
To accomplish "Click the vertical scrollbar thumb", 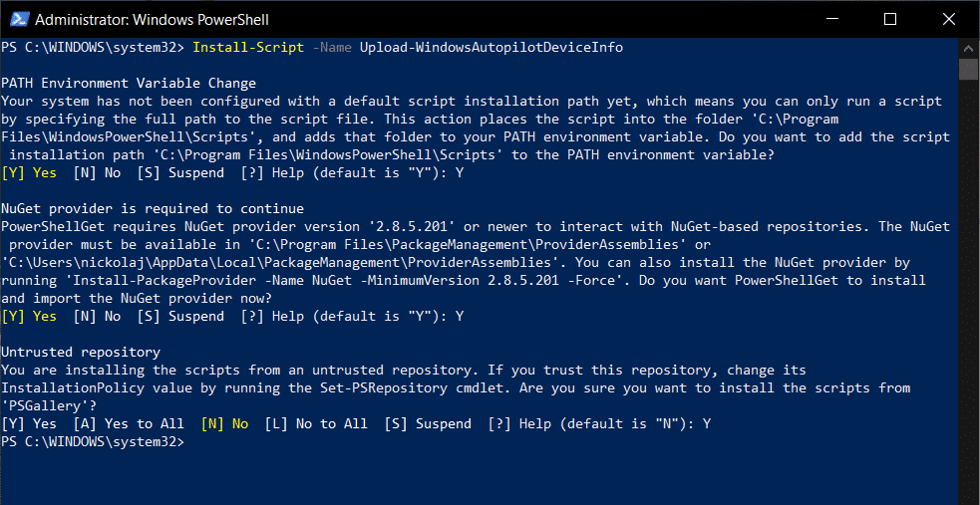I will pyautogui.click(x=968, y=70).
